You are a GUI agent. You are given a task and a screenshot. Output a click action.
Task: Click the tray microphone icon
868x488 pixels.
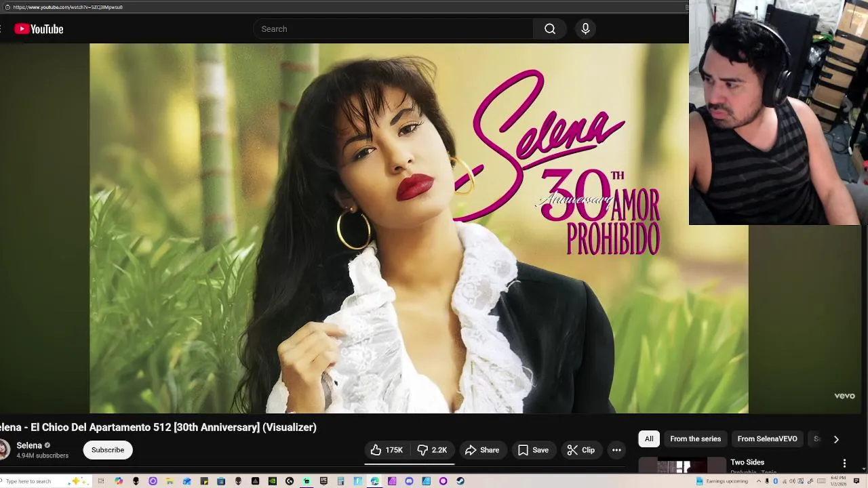[767, 481]
